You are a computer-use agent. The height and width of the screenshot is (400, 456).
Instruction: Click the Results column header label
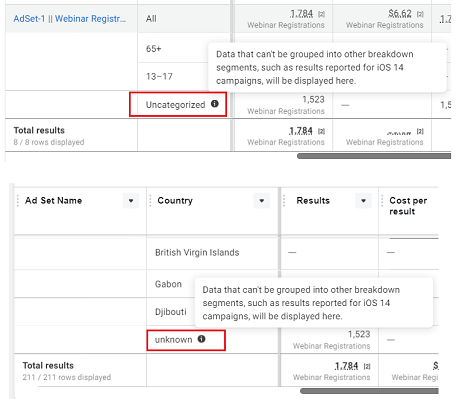[x=313, y=200]
